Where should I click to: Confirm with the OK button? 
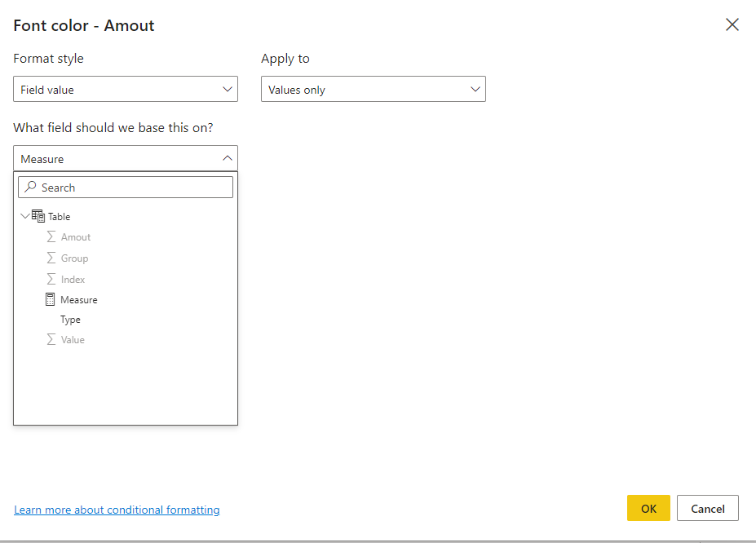pos(648,508)
